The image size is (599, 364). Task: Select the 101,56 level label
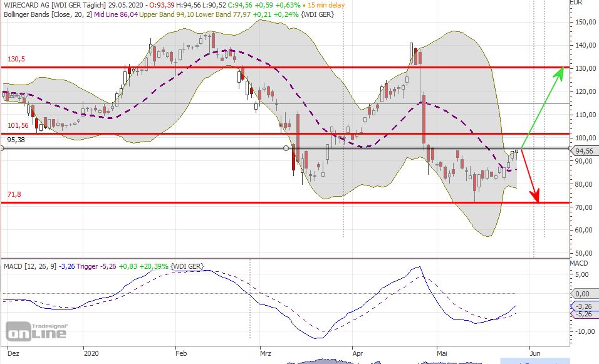pyautogui.click(x=18, y=125)
